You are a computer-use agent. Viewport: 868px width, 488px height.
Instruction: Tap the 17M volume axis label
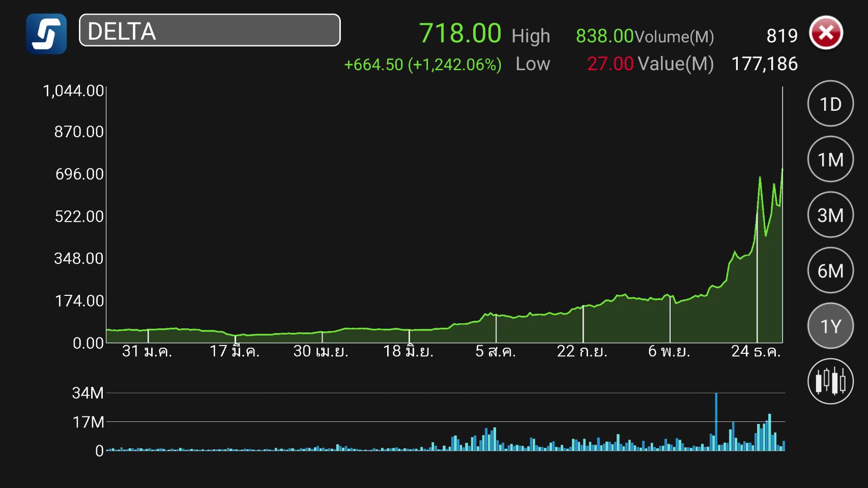(89, 422)
